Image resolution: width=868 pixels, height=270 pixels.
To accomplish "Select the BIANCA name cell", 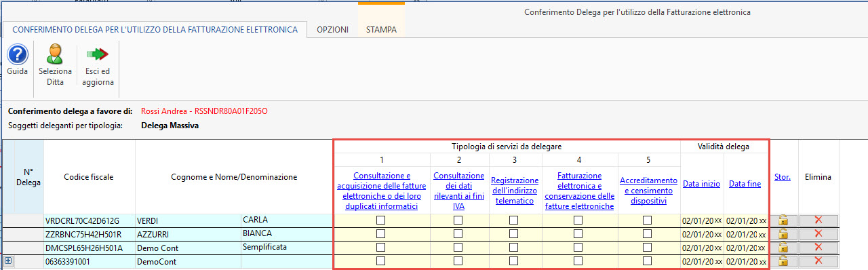I will pyautogui.click(x=286, y=234).
